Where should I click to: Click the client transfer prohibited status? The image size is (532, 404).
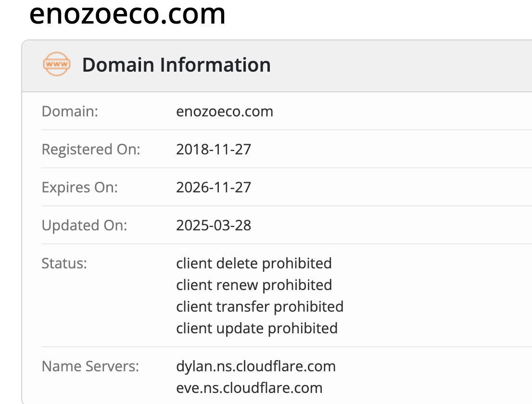[x=260, y=306]
